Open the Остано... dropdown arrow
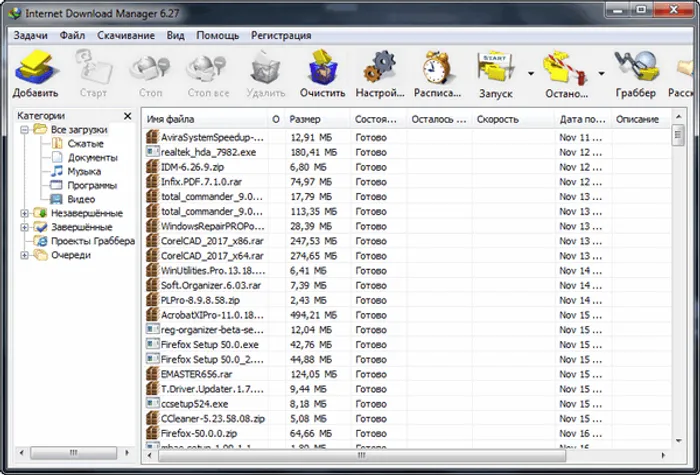The width and height of the screenshot is (700, 475). [601, 74]
